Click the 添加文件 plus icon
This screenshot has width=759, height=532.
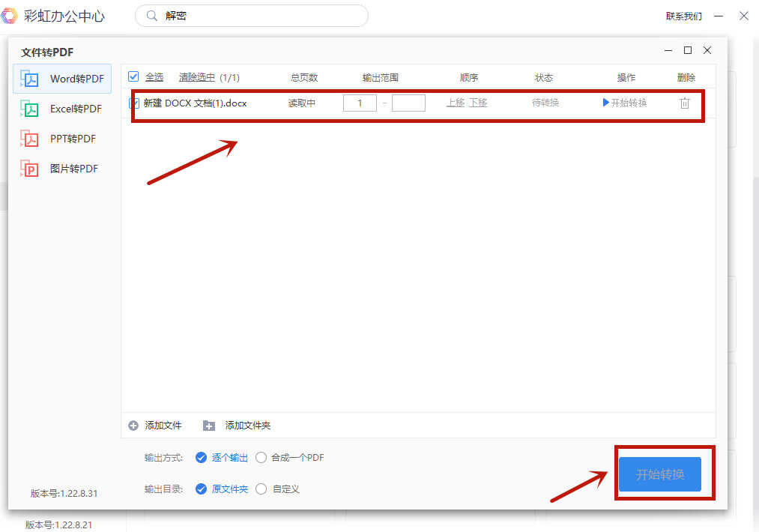tap(133, 426)
